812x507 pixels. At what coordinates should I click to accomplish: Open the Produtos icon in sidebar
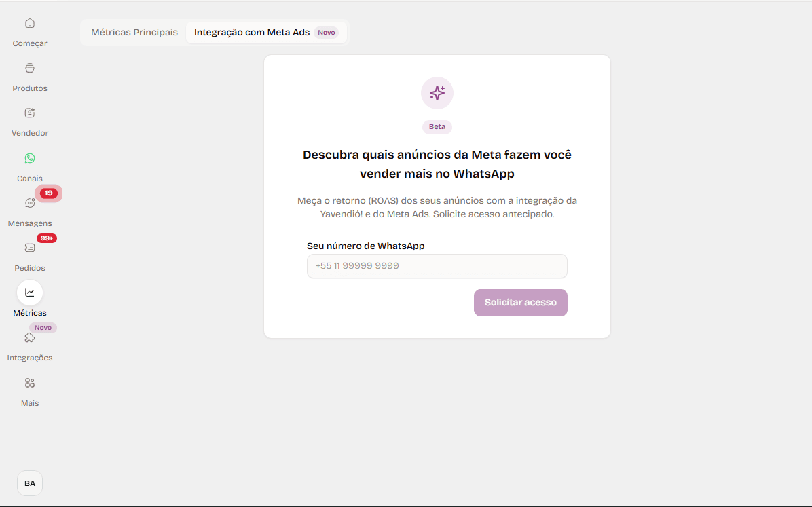pos(29,68)
